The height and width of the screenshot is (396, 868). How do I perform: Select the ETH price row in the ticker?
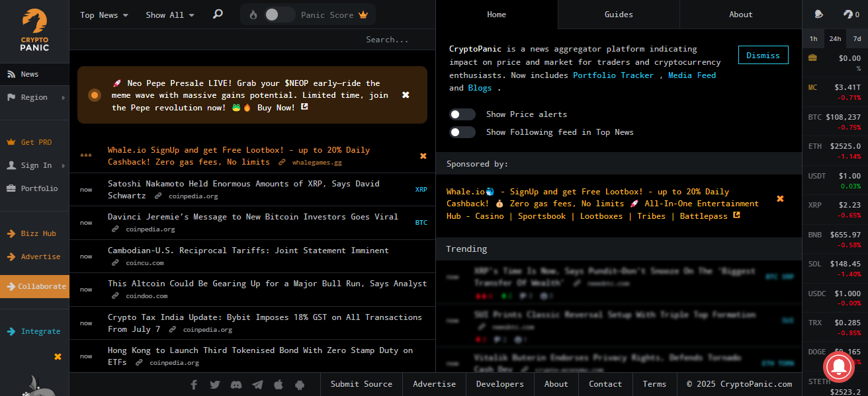835,151
